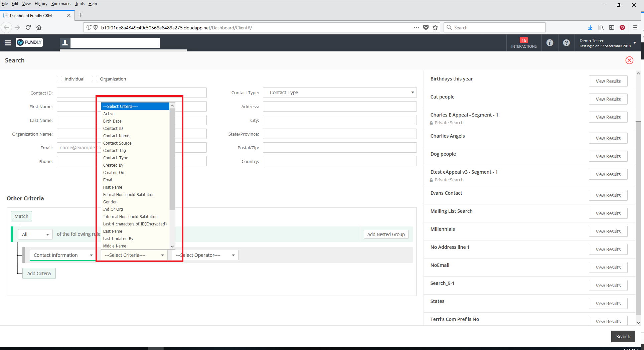Open the Bookmarks menu
This screenshot has width=644, height=350.
click(61, 4)
